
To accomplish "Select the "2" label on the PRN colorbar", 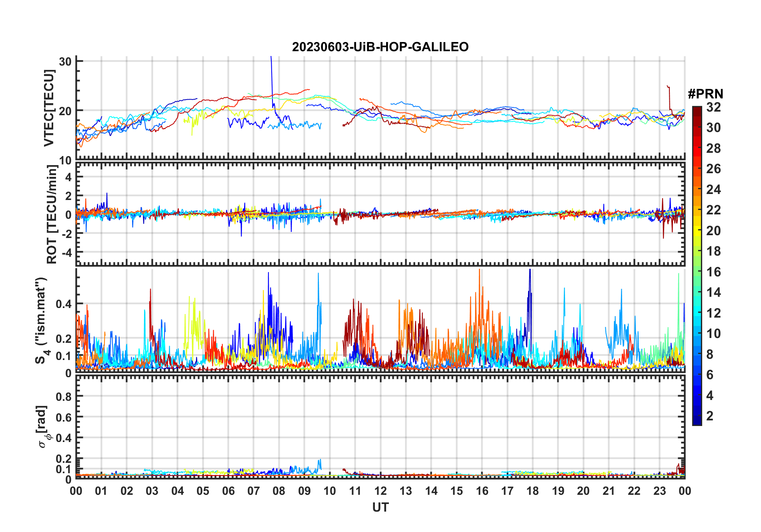I will click(710, 416).
